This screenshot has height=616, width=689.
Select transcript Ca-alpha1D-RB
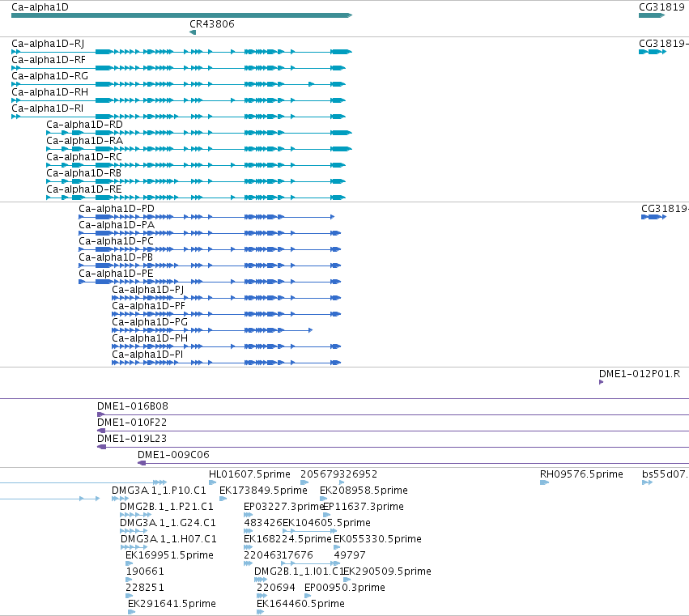pyautogui.click(x=196, y=181)
